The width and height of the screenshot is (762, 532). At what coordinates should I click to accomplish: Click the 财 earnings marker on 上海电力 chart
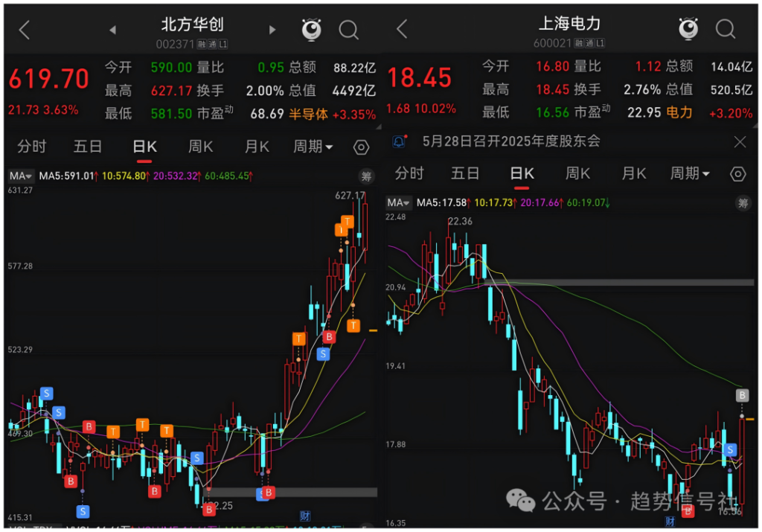click(670, 522)
